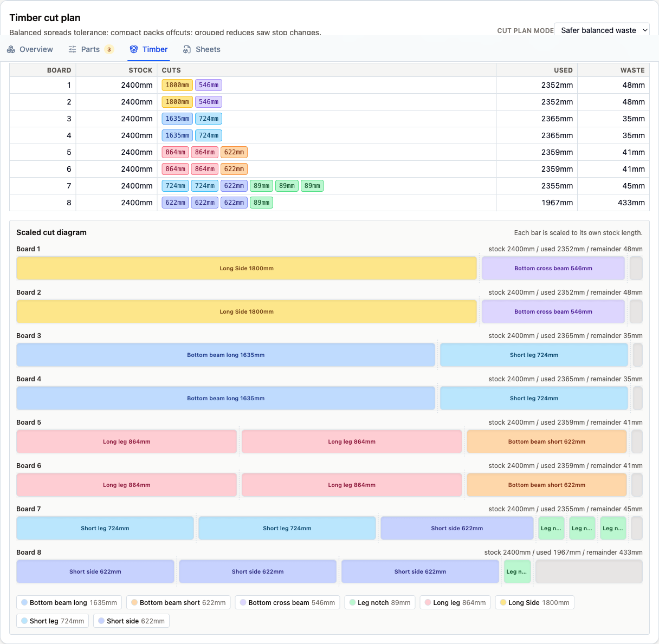Click the Parts badge showing 3

(x=109, y=49)
